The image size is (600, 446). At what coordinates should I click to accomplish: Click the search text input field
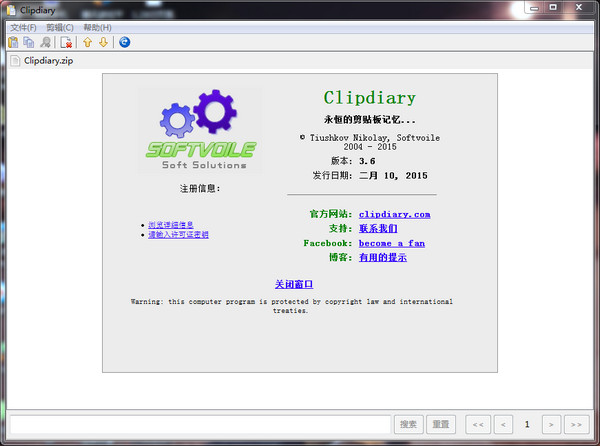(198, 424)
